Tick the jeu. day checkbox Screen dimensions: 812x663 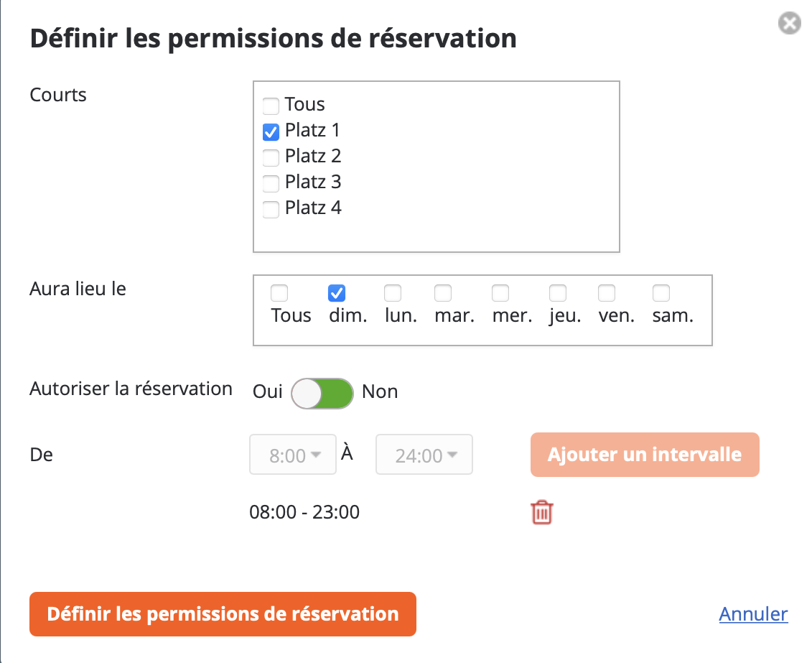558,293
